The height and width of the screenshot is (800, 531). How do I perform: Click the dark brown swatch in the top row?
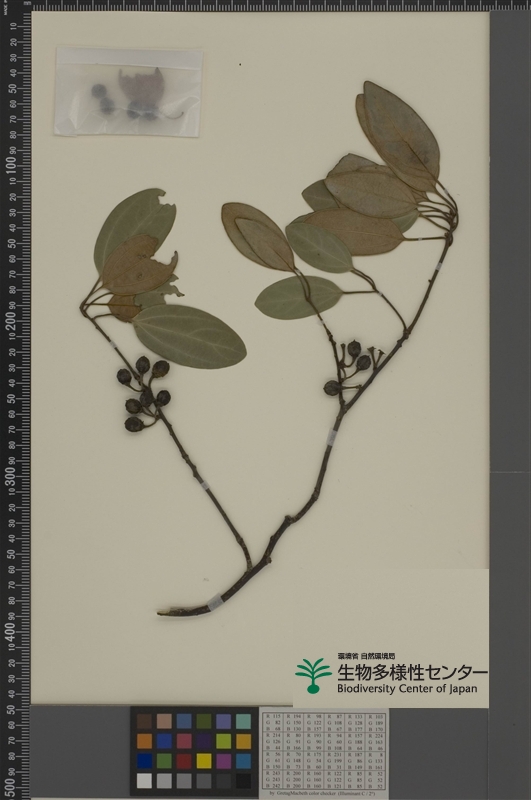(x=144, y=721)
